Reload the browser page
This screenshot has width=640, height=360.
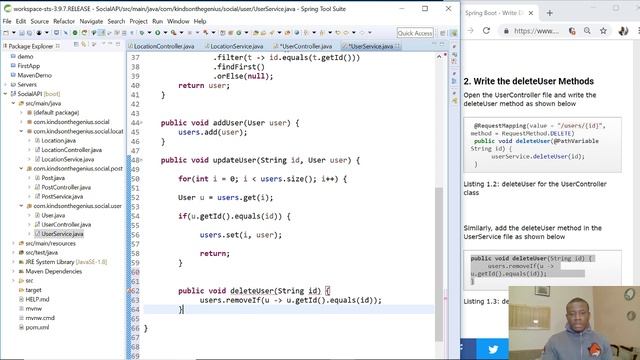click(486, 31)
